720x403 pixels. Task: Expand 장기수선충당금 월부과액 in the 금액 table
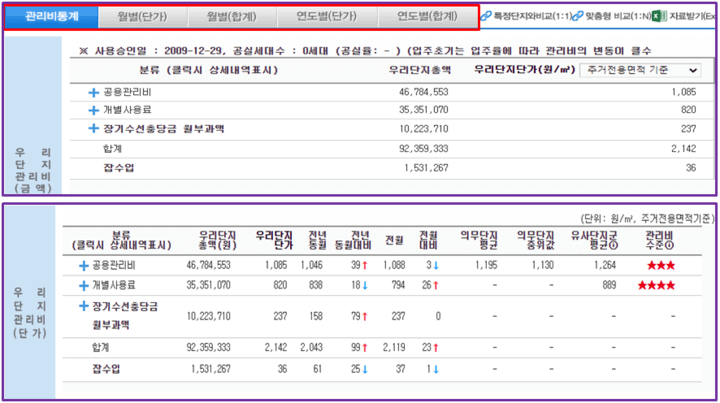coord(94,129)
